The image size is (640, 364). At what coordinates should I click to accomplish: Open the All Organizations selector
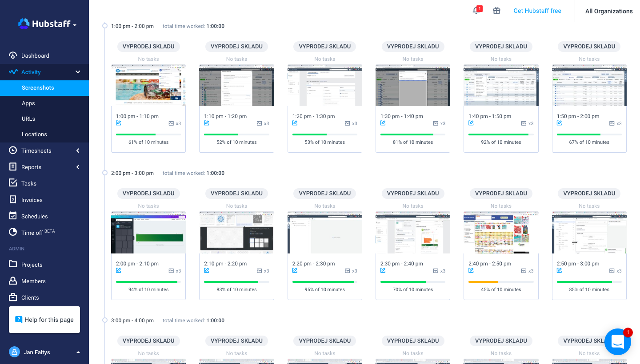609,11
